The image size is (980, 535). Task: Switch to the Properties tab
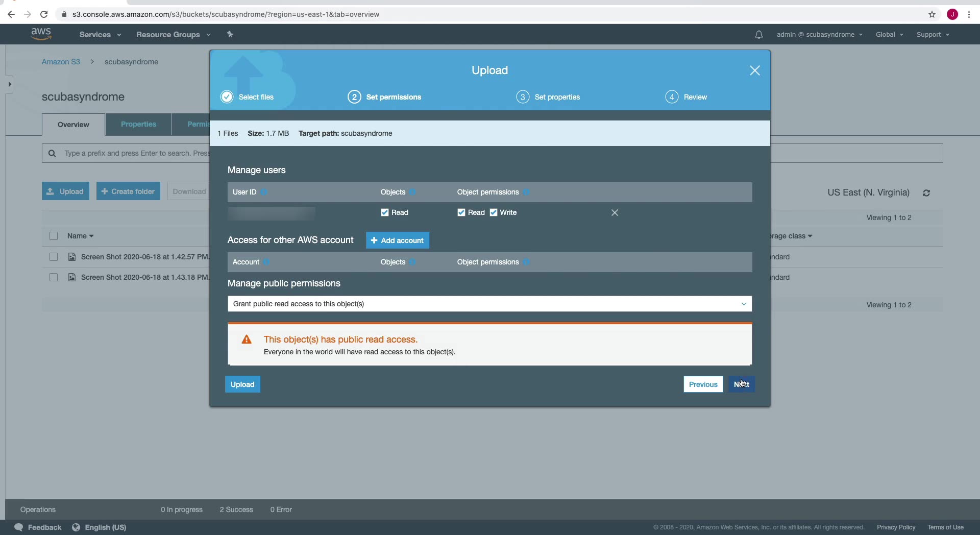point(138,124)
